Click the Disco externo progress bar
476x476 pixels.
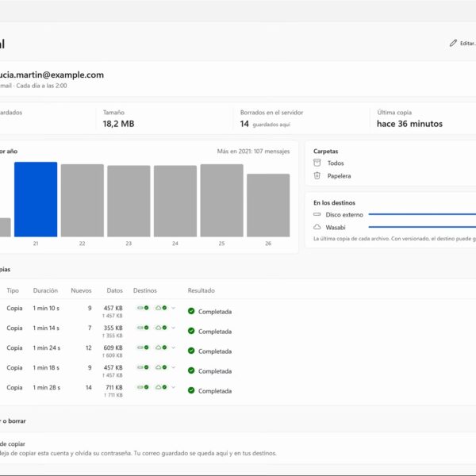(422, 214)
